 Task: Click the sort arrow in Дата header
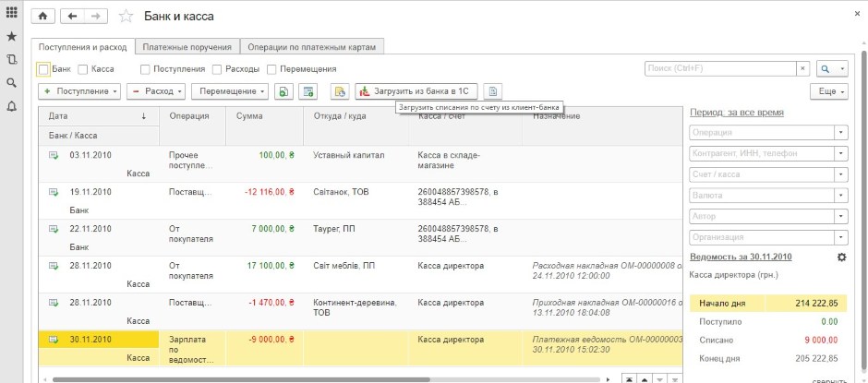point(144,117)
